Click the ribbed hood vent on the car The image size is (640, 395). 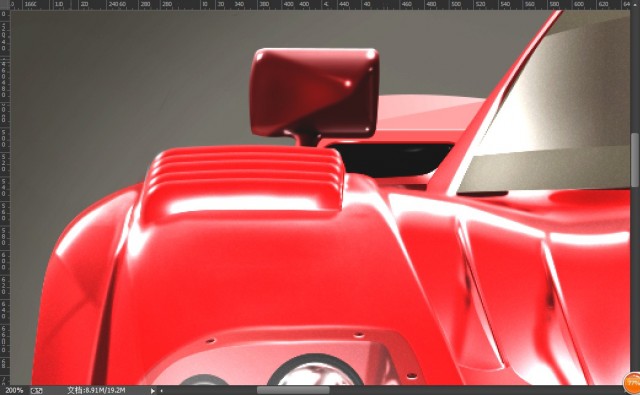(244, 180)
